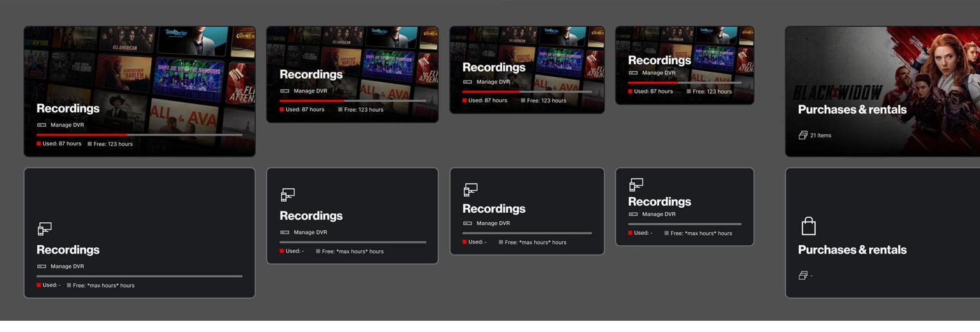The height and width of the screenshot is (332, 980).
Task: Click the devices icon on the smallest empty Recordings card
Action: [636, 184]
